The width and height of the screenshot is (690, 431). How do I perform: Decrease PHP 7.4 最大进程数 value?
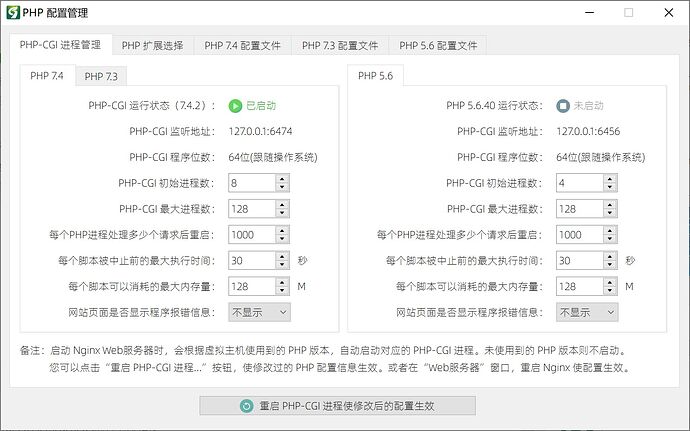point(282,213)
